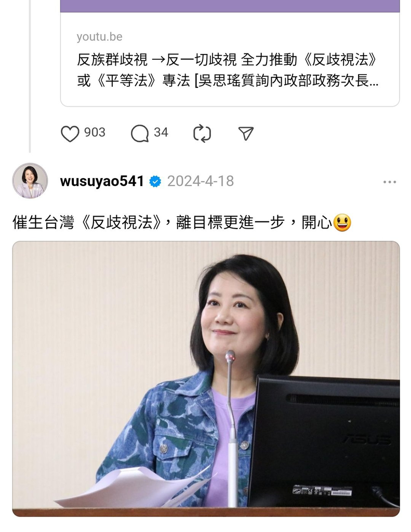View the 34 replies count

click(161, 132)
